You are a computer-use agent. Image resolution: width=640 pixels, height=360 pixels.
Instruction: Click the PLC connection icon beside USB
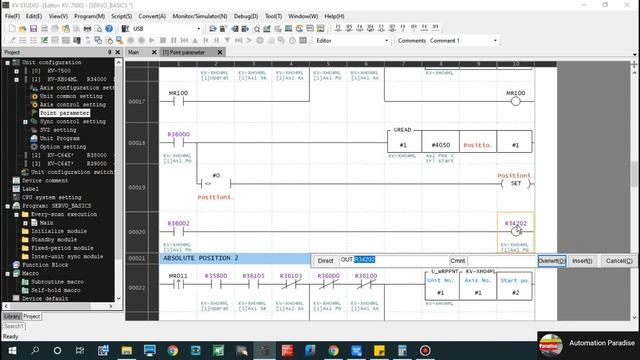point(125,29)
